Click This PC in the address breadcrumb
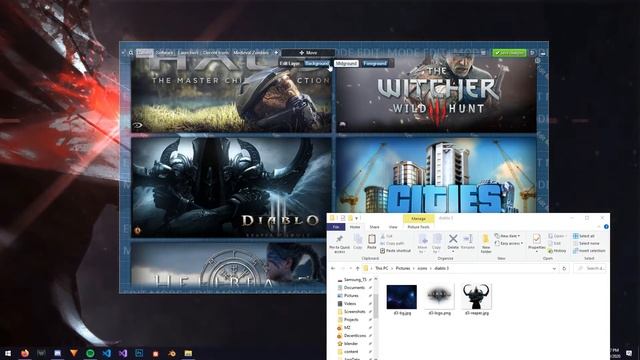640x360 pixels. click(382, 268)
